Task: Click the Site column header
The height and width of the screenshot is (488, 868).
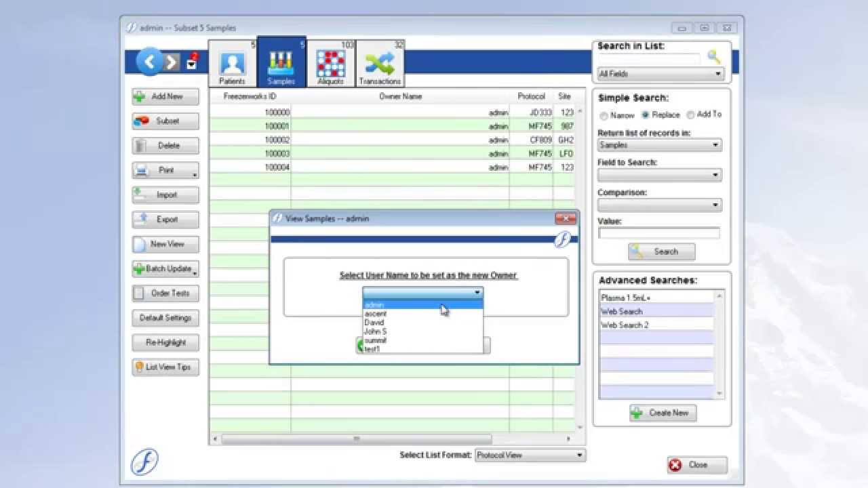Action: pyautogui.click(x=564, y=96)
